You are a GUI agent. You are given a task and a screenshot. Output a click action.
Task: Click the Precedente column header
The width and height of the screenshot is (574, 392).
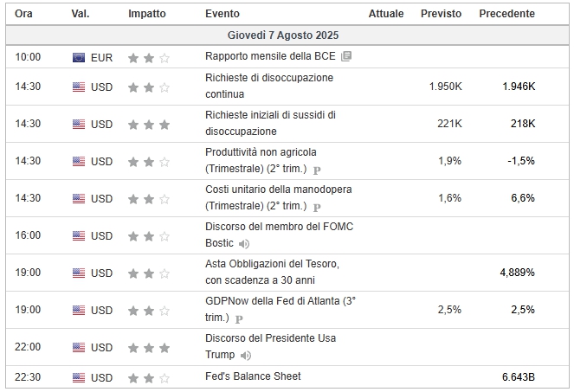tap(507, 14)
